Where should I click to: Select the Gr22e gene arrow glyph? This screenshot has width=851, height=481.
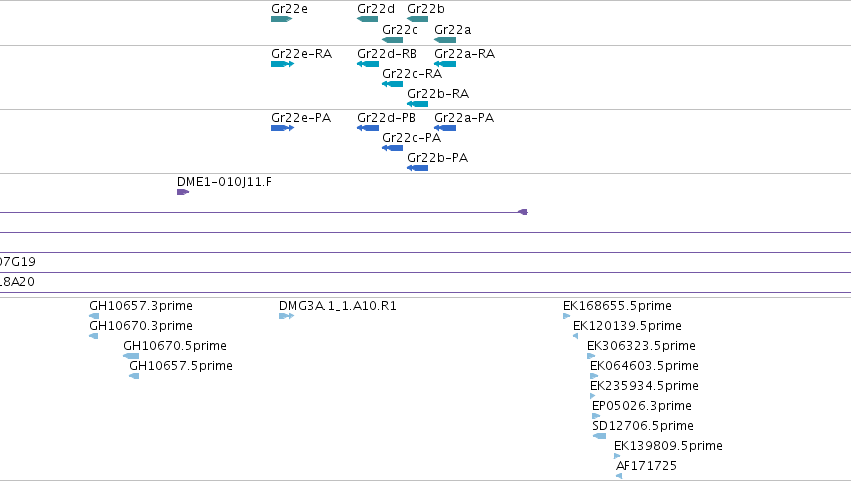282,19
